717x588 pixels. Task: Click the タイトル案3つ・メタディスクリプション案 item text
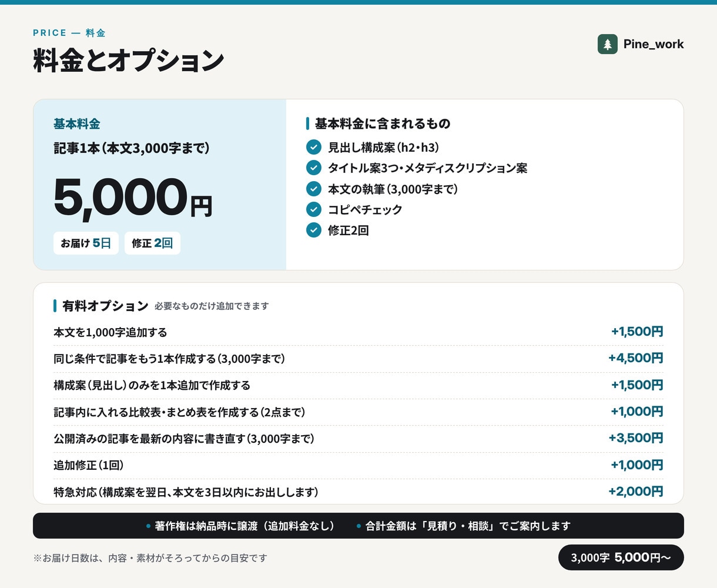click(428, 168)
